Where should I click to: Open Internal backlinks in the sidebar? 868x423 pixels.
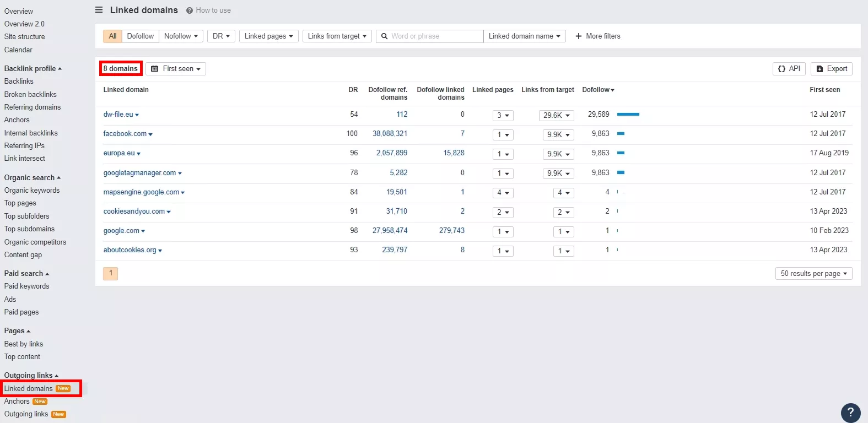coord(31,133)
